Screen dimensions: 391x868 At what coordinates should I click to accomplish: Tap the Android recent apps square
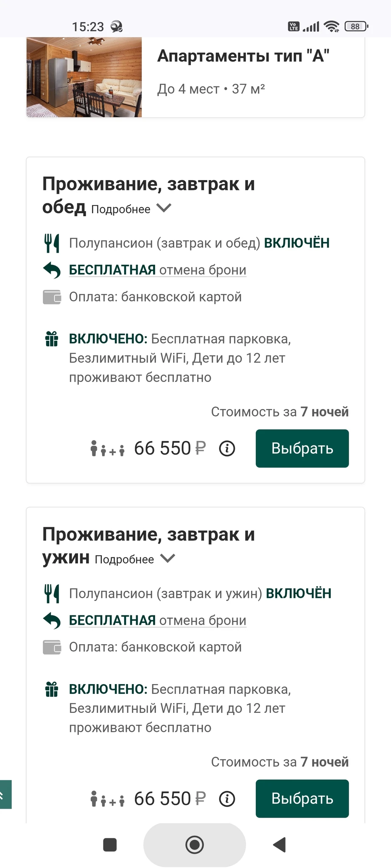click(x=110, y=845)
